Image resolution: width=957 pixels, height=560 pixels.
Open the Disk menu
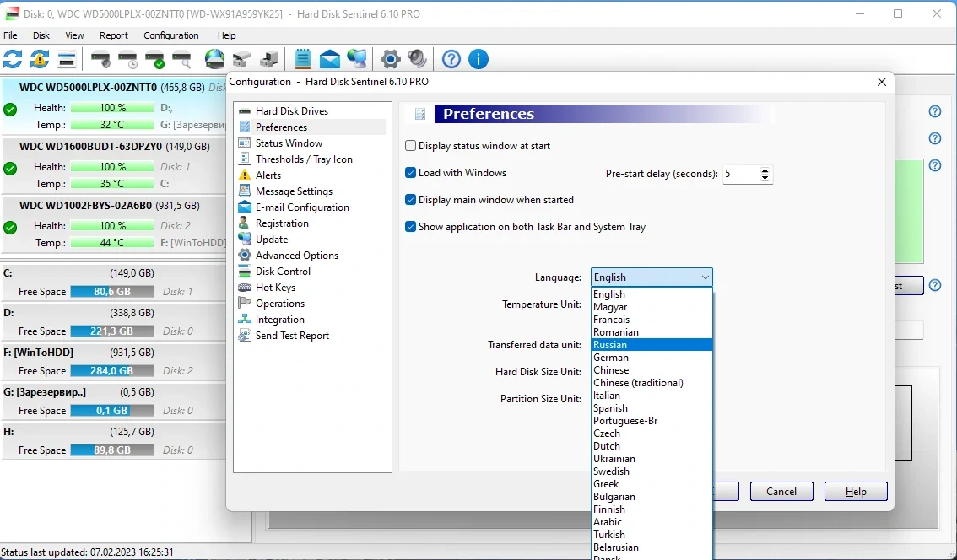[41, 35]
